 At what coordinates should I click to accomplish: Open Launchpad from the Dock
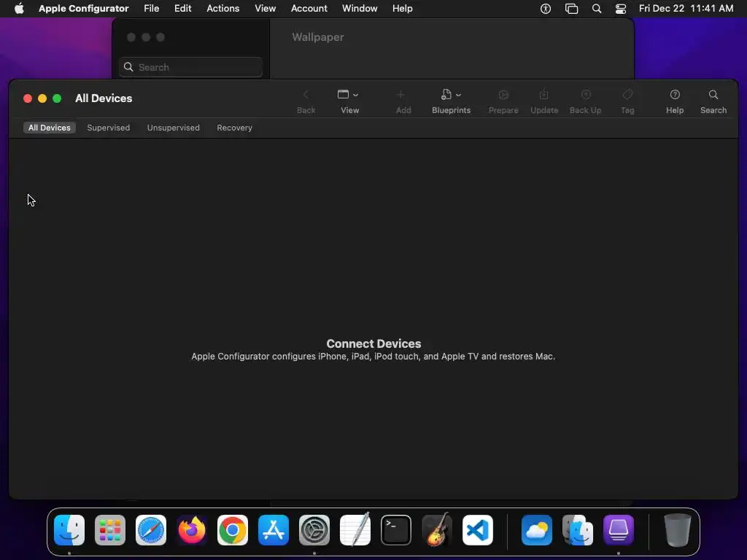click(110, 530)
